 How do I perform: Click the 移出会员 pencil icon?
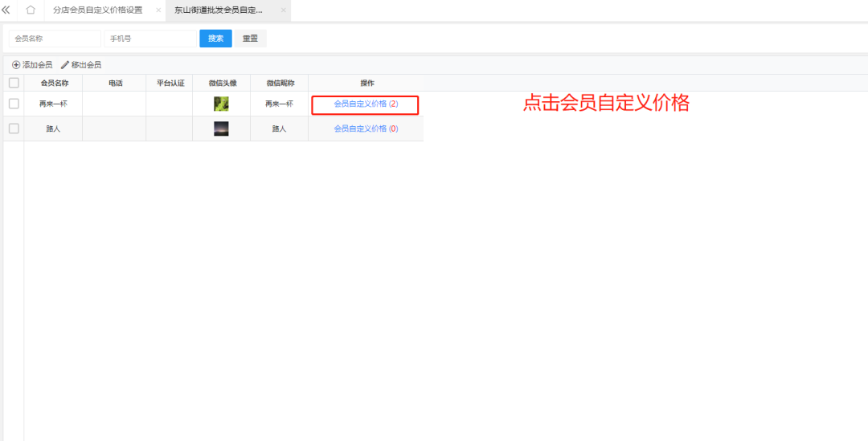65,64
